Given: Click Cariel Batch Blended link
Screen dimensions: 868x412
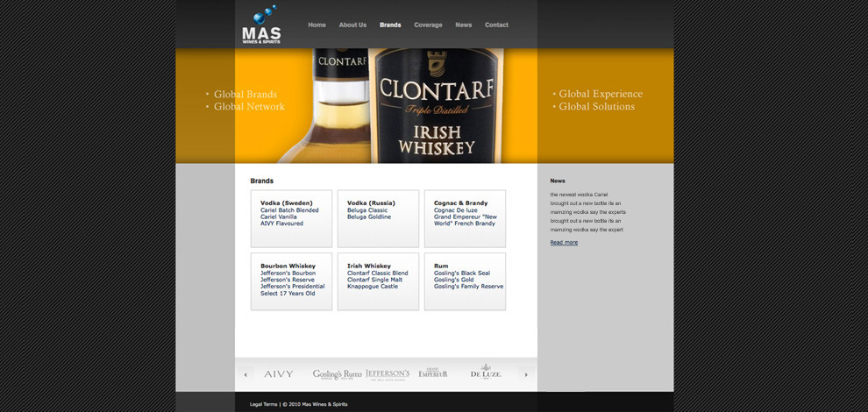Looking at the screenshot, I should (289, 210).
